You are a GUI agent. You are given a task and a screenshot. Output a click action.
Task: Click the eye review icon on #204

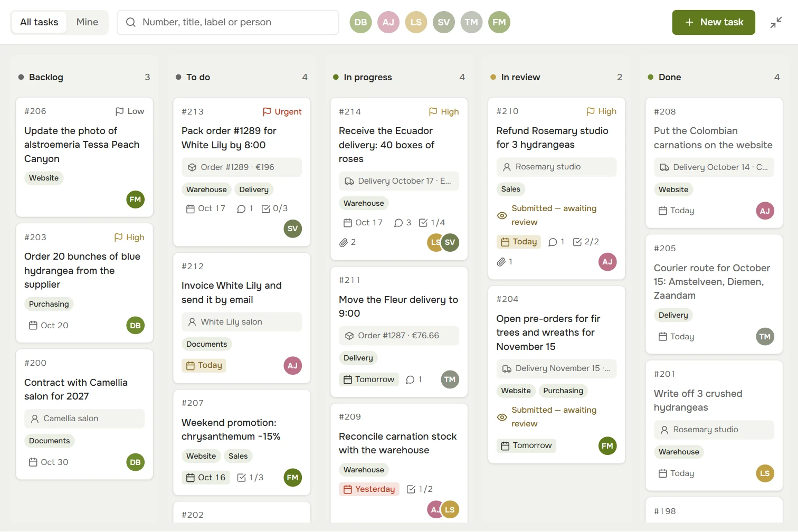(x=502, y=417)
